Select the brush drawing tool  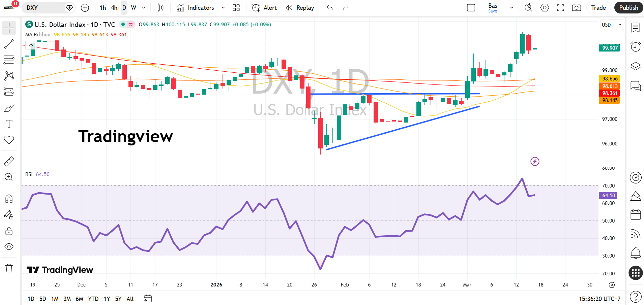[9, 108]
